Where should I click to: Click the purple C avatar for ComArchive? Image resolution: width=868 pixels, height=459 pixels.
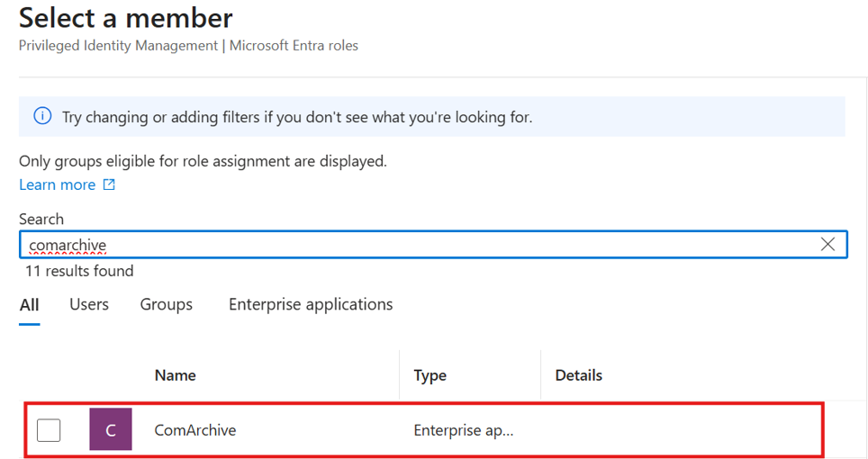111,429
